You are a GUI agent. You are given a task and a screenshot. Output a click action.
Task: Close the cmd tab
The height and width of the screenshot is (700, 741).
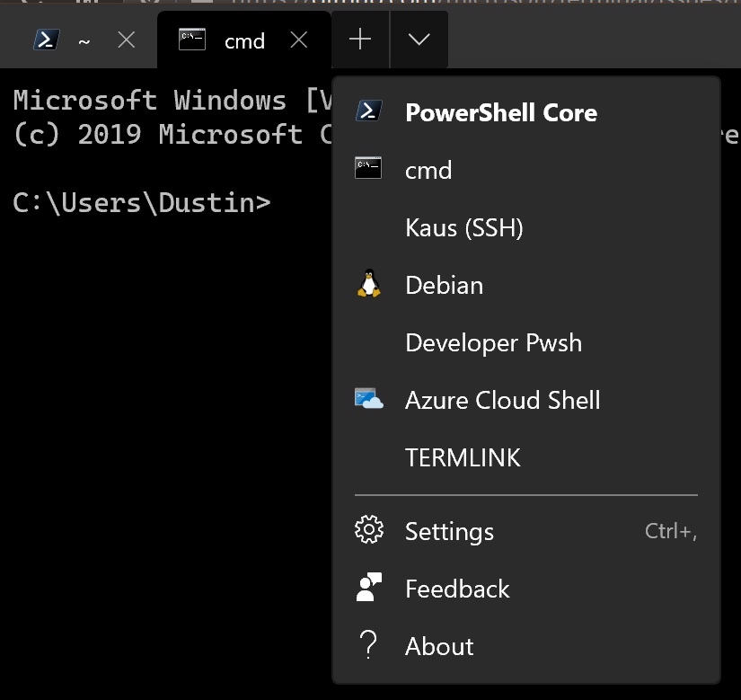[299, 40]
